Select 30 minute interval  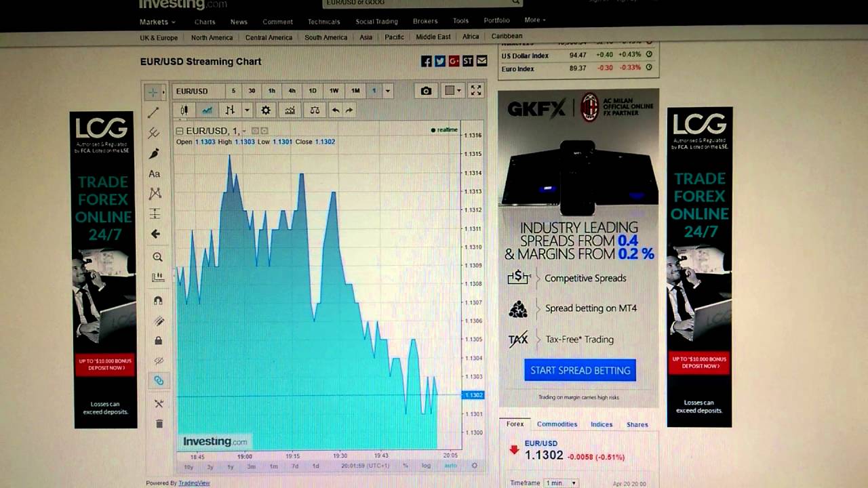point(252,91)
